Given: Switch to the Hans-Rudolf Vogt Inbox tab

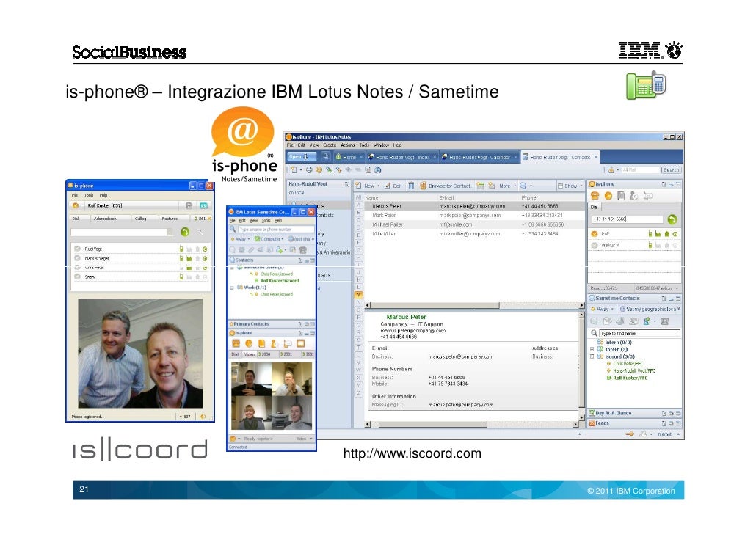Looking at the screenshot, I should 401,157.
